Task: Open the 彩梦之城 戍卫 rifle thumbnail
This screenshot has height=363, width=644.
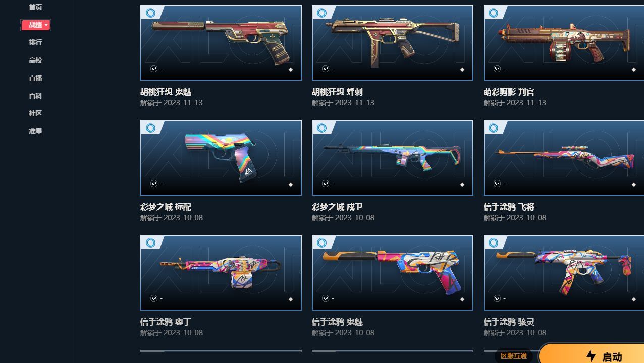Action: coord(393,158)
